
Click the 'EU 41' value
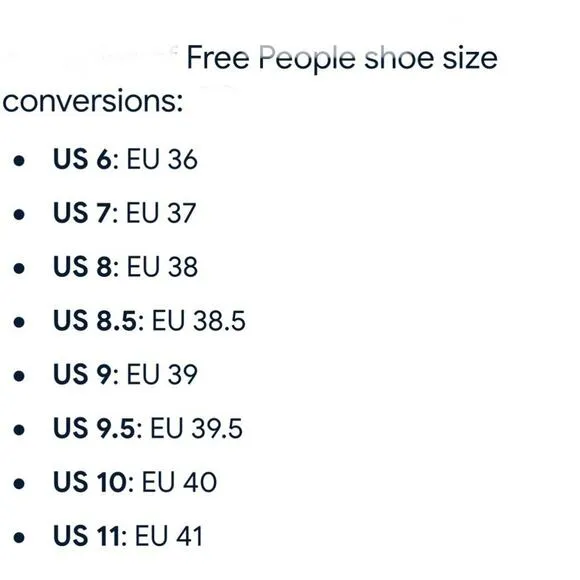click(169, 536)
